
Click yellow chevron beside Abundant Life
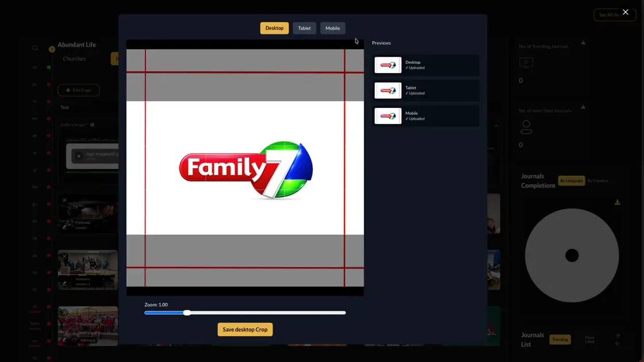(x=52, y=49)
